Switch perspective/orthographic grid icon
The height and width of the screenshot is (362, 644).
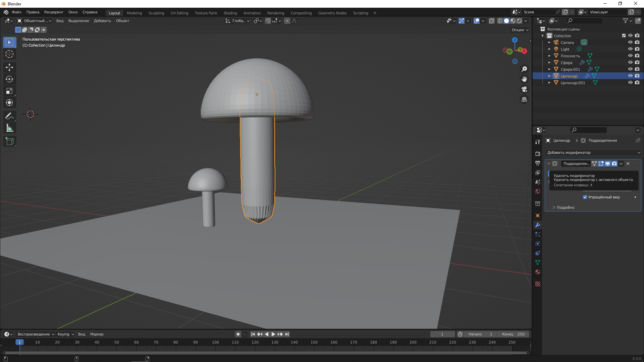click(524, 100)
